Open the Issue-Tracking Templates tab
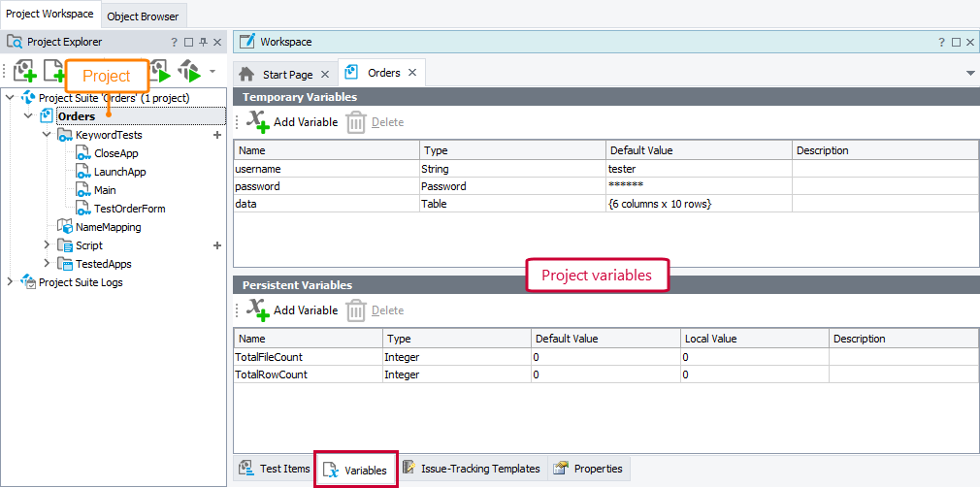980x488 pixels. (x=479, y=469)
